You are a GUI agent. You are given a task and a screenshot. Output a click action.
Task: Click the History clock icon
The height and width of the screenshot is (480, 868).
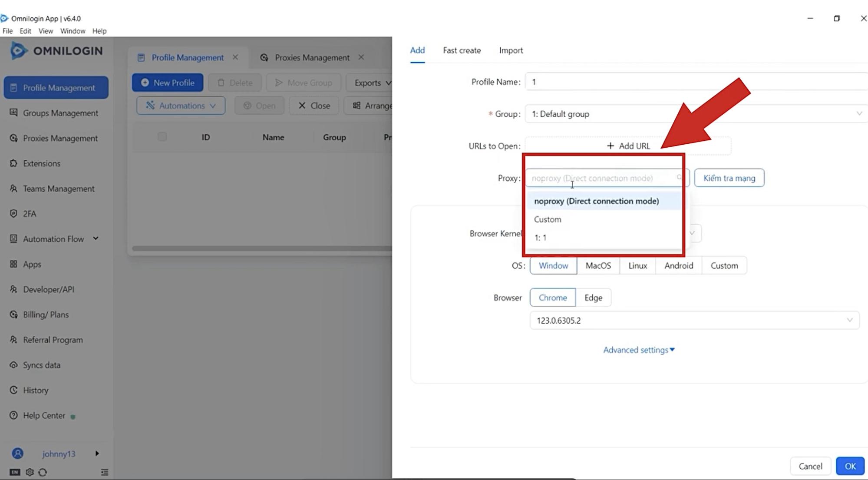tap(13, 390)
